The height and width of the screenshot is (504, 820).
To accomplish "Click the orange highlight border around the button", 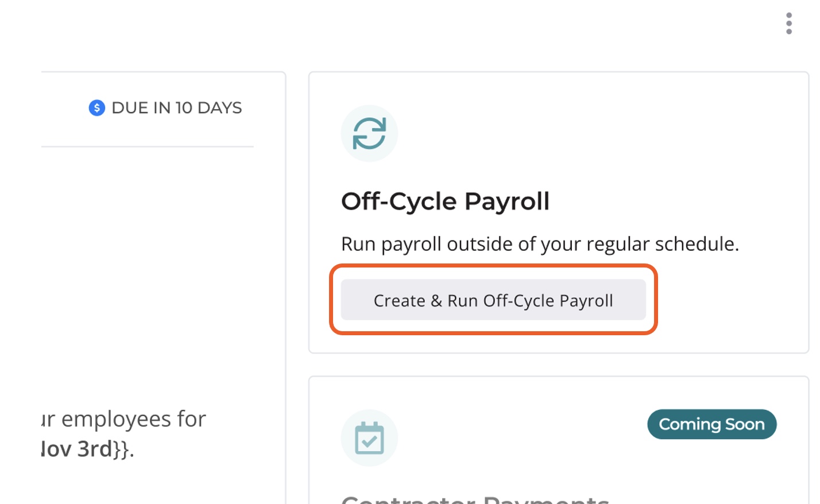I will pyautogui.click(x=493, y=266).
